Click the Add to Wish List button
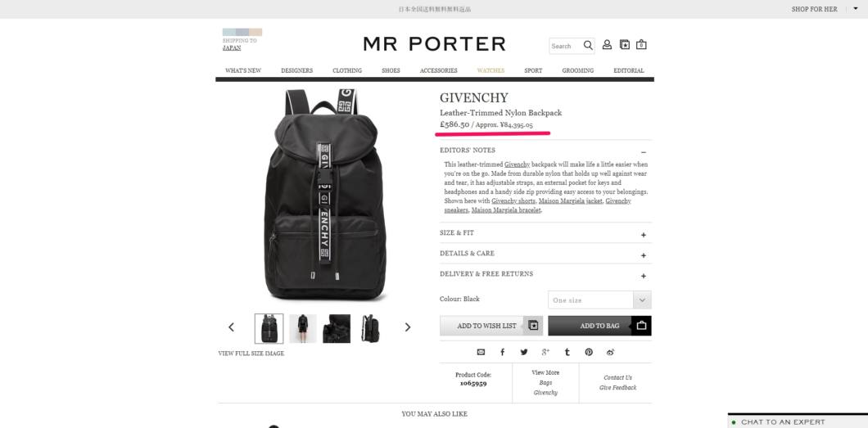Image resolution: width=868 pixels, height=428 pixels. pyautogui.click(x=491, y=326)
